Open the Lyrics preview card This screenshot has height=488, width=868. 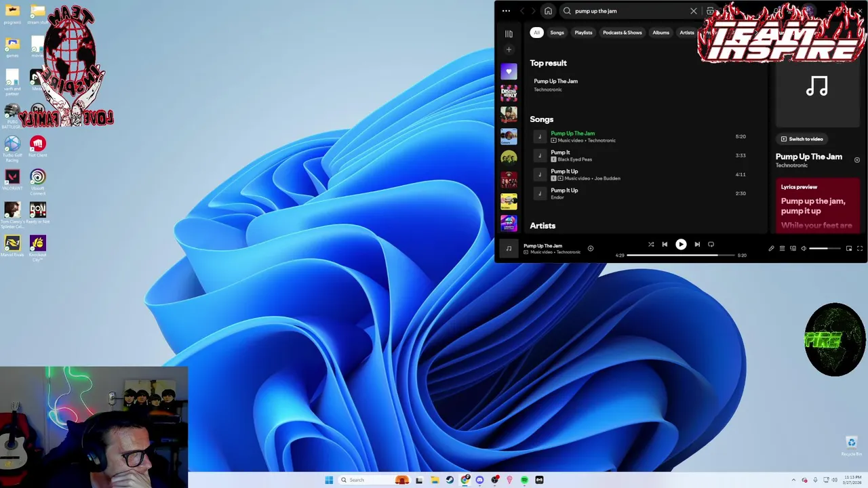point(818,205)
